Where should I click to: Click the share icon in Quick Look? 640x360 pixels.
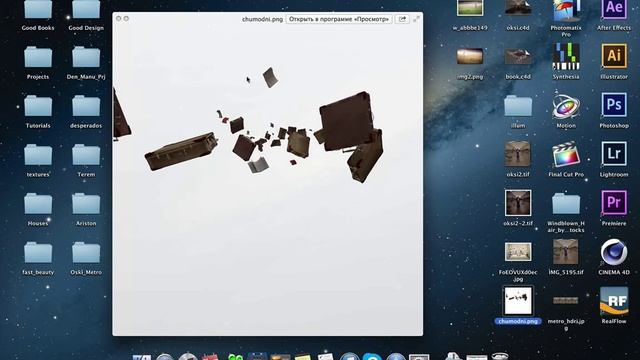tap(402, 19)
